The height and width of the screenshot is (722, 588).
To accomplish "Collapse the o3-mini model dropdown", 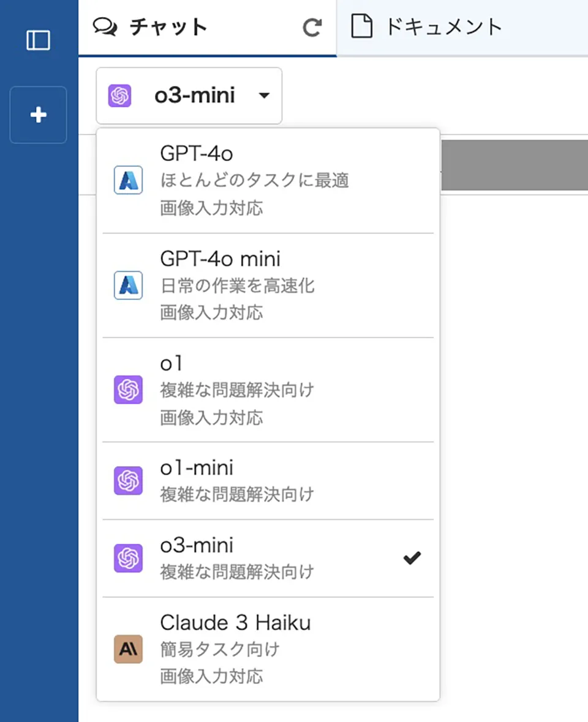I will [x=189, y=96].
